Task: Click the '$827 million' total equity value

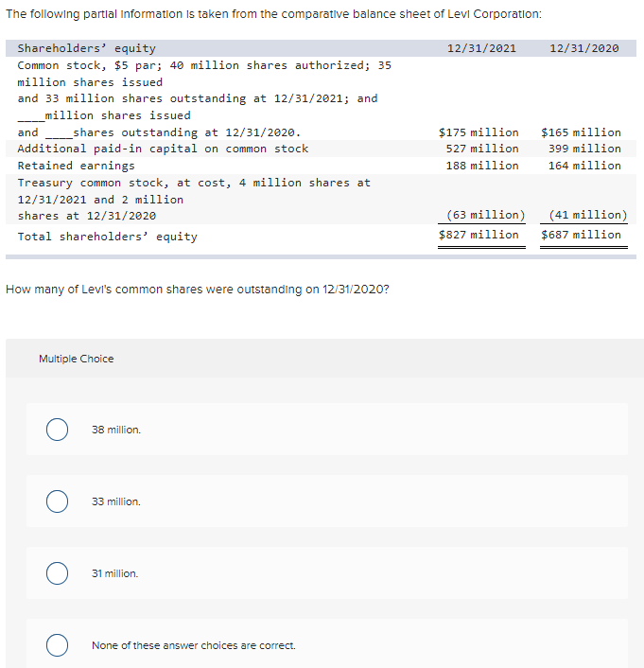Action: pos(479,235)
